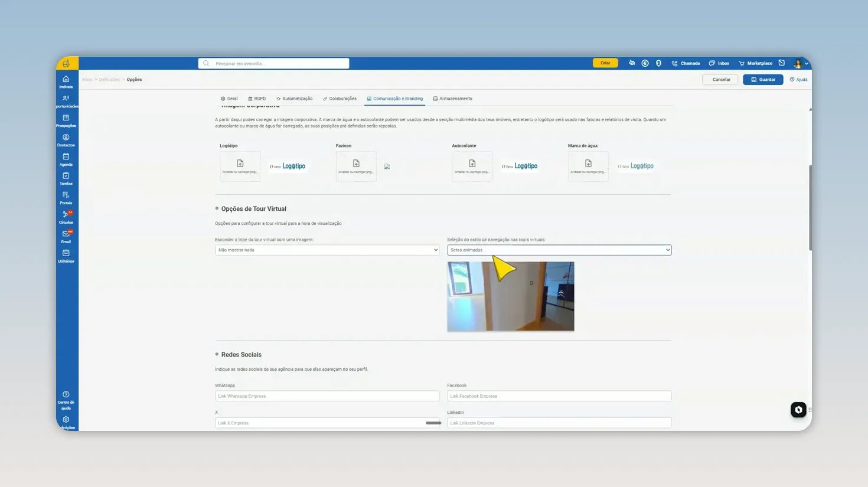Click the euro currency icon in top bar

coord(645,63)
